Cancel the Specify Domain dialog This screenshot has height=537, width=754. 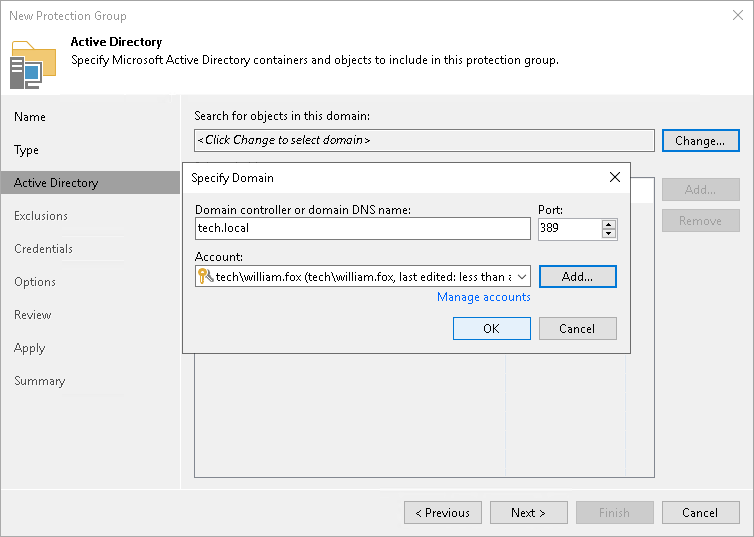[577, 329]
